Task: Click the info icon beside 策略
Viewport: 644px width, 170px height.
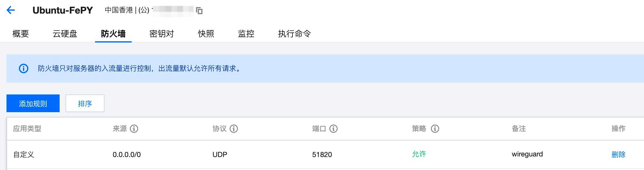Action: pyautogui.click(x=435, y=129)
